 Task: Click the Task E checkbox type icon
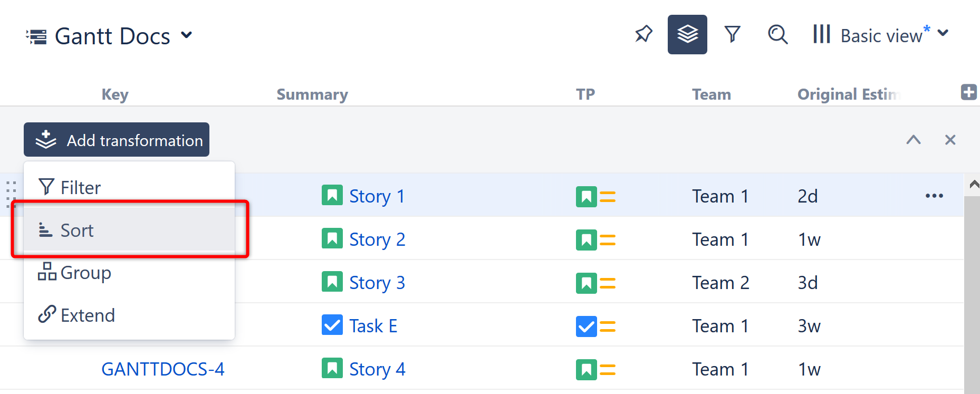click(332, 325)
